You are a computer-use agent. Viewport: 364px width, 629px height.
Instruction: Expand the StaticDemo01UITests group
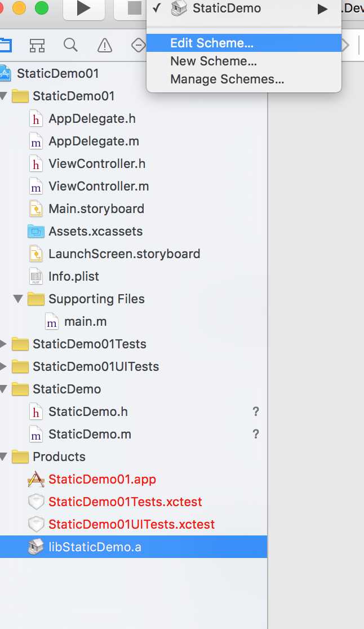coord(3,366)
